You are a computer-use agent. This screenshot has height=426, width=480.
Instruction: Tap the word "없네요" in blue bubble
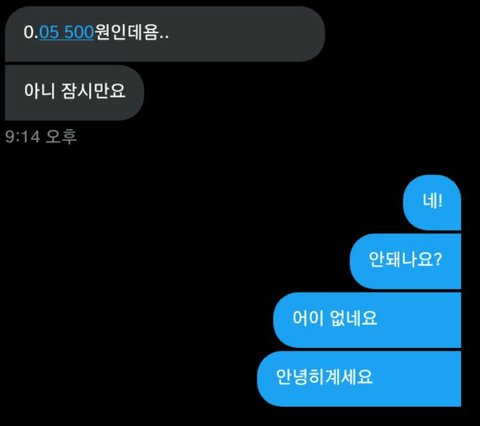coord(354,318)
